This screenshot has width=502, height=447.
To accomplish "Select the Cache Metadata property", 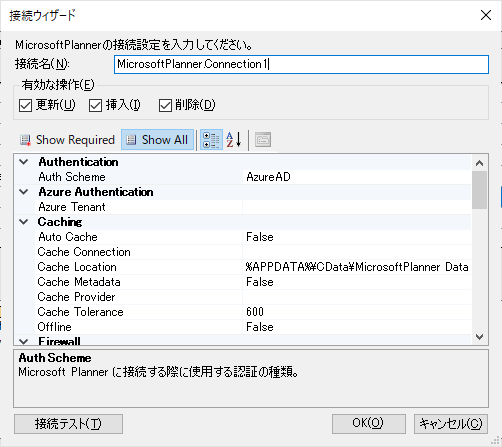I will (139, 282).
